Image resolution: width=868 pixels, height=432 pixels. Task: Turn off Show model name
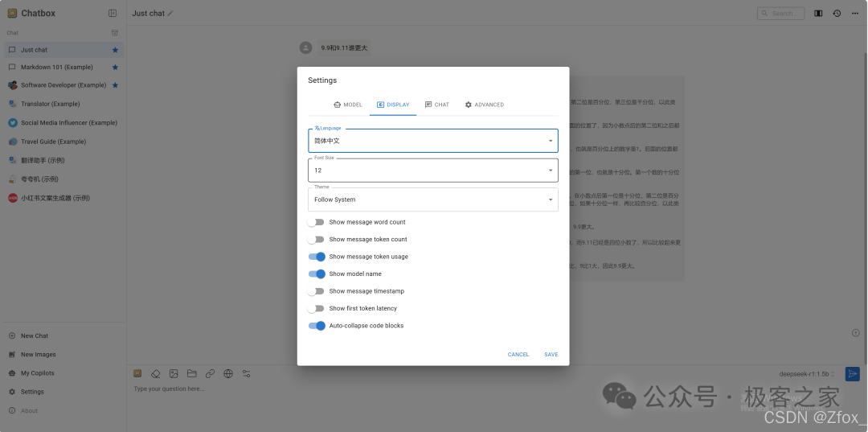(x=317, y=274)
